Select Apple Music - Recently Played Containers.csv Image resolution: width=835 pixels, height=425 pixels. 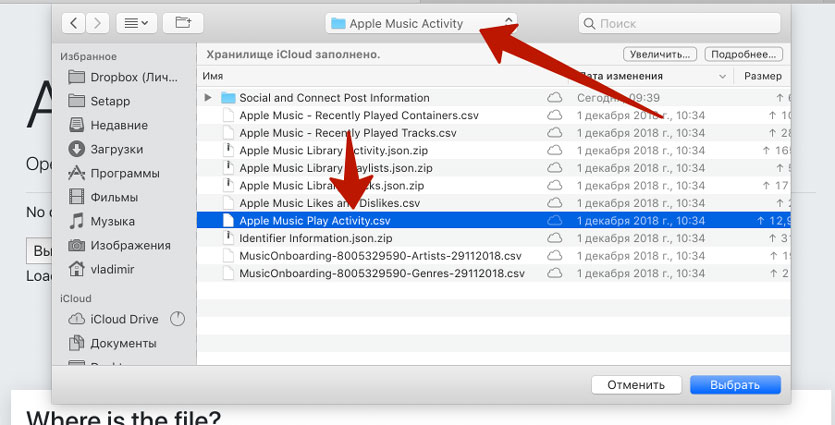pyautogui.click(x=359, y=116)
